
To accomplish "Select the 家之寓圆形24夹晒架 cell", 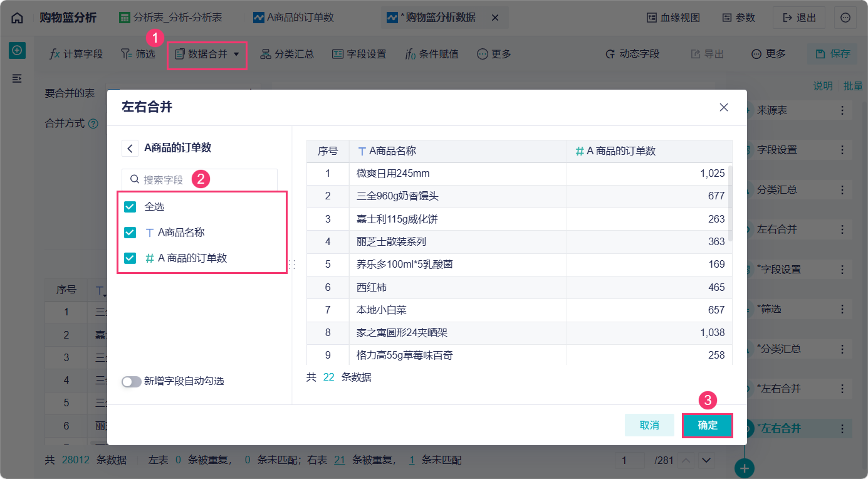I will point(458,333).
